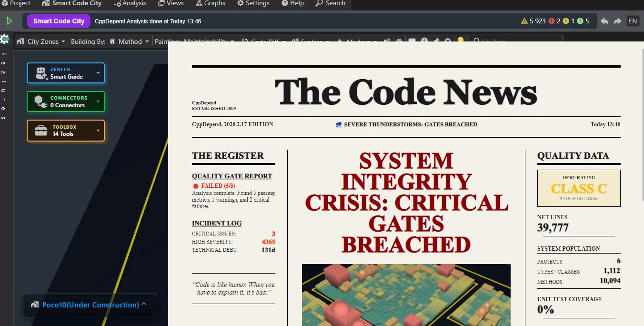Open the Smart Code City menu
The height and width of the screenshot is (326, 644).
72,3
